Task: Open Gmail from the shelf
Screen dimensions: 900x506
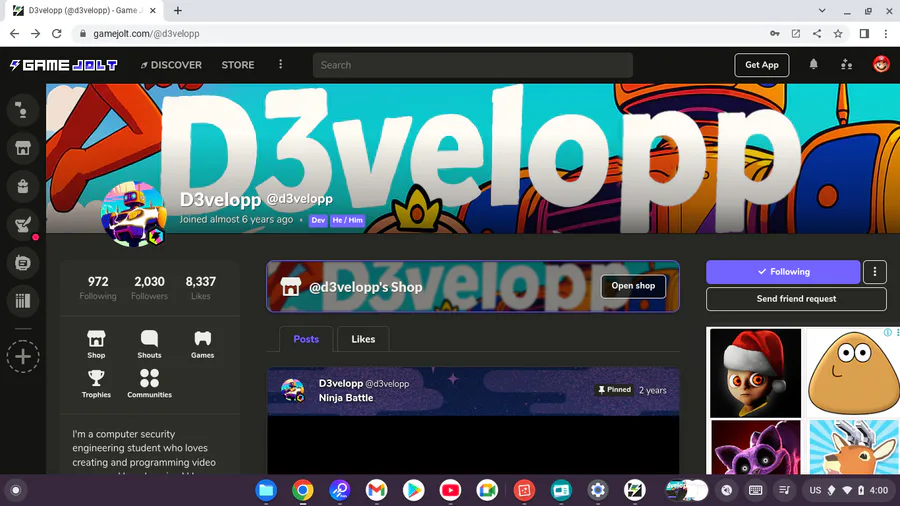Action: [x=377, y=491]
